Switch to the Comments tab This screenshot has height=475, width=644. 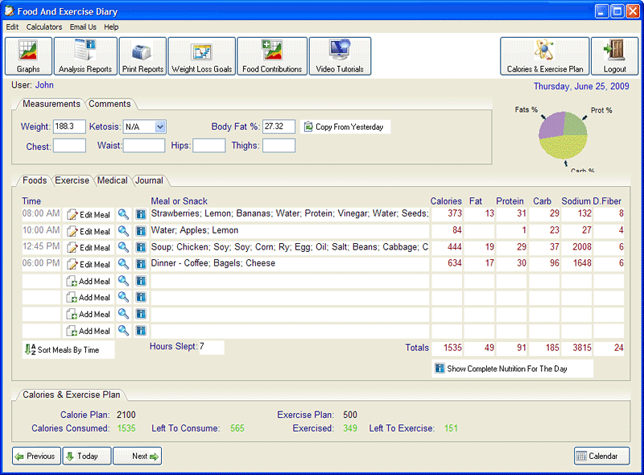(x=110, y=104)
